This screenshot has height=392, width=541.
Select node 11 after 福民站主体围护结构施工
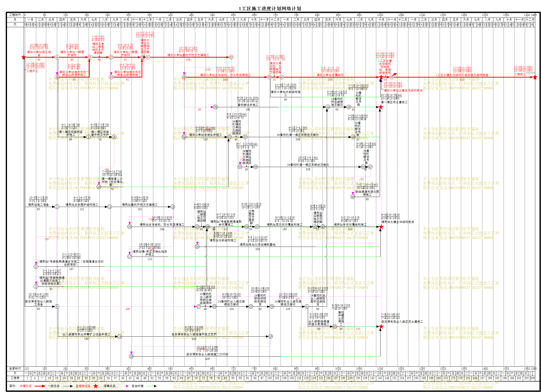[110, 207]
